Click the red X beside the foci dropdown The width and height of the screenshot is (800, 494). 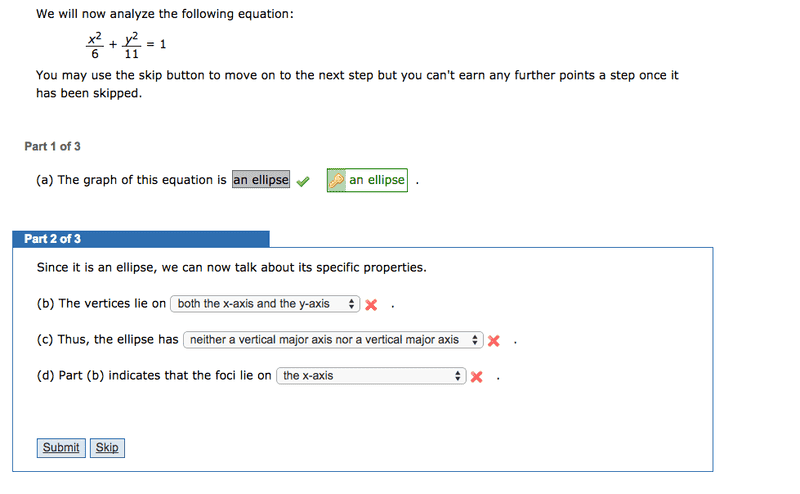[x=477, y=377]
